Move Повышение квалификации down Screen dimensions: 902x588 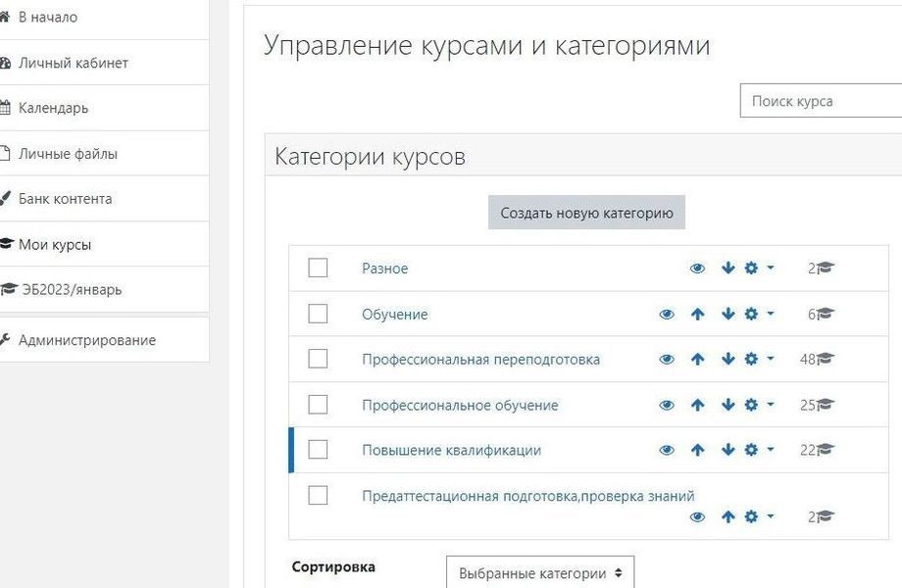[x=728, y=450]
